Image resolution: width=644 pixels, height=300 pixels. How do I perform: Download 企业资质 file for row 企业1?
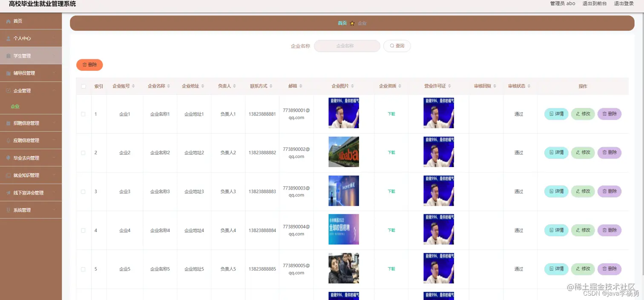(x=391, y=114)
